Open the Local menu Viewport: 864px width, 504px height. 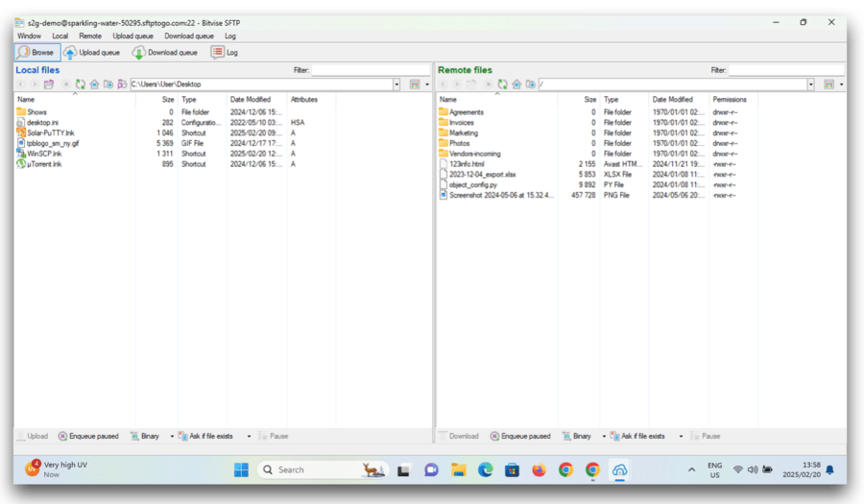pyautogui.click(x=60, y=36)
